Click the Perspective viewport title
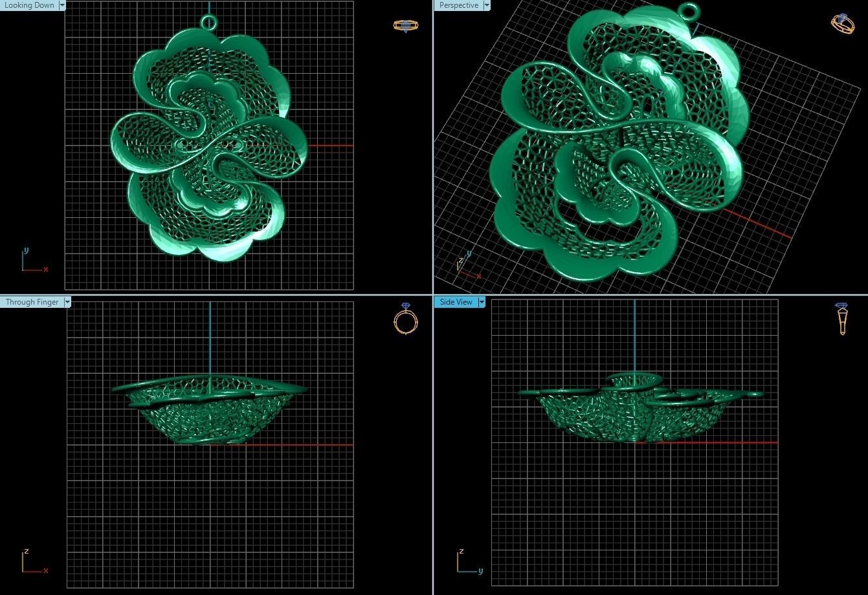 click(459, 5)
